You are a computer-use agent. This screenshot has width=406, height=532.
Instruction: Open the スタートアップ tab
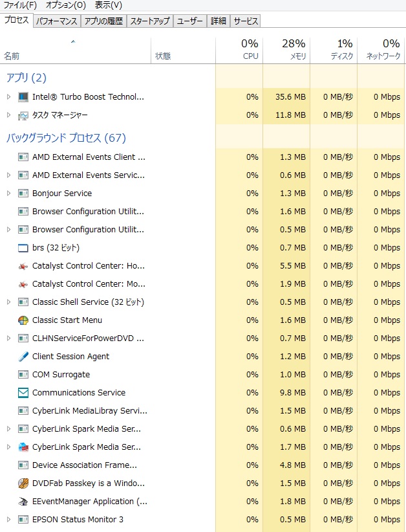[x=149, y=21]
